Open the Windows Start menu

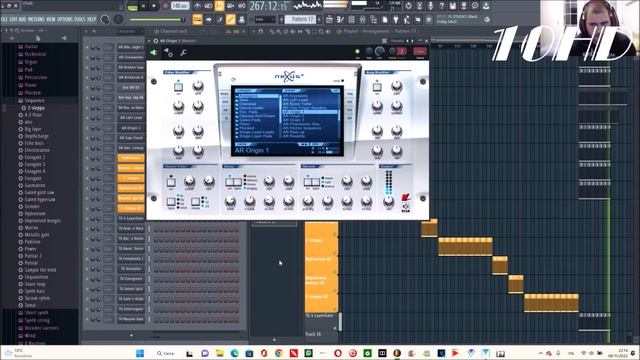[140, 353]
